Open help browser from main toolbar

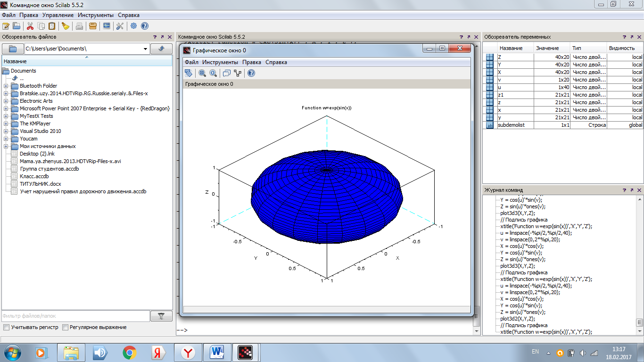click(145, 26)
